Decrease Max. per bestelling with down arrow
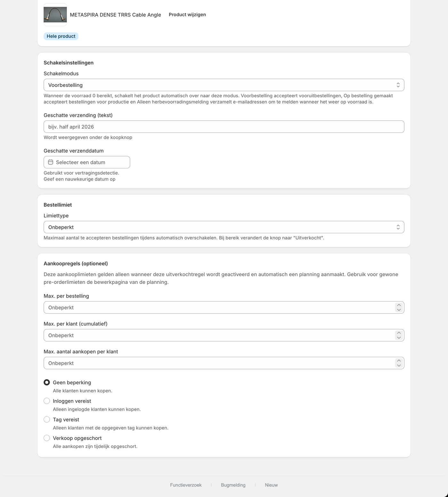This screenshot has height=497, width=448. (x=399, y=310)
